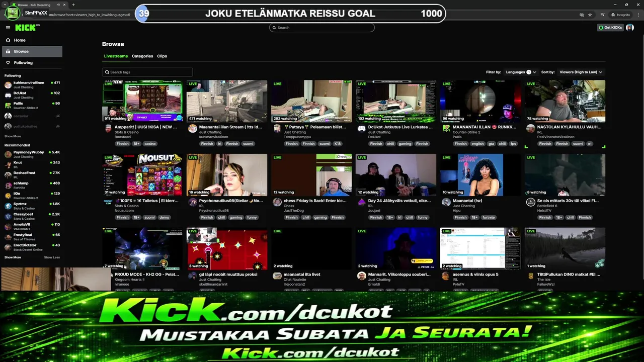Open Temppuhemppu channel avatar
The width and height of the screenshot is (644, 362).
(277, 129)
